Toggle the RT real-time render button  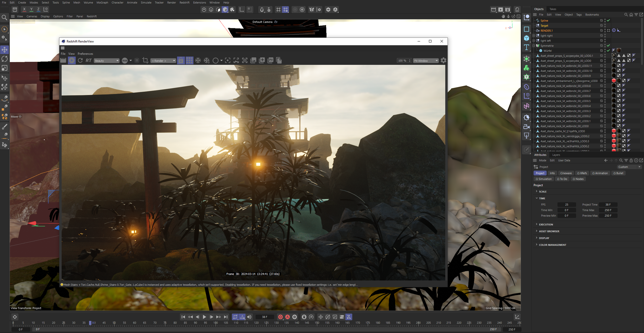(x=88, y=60)
